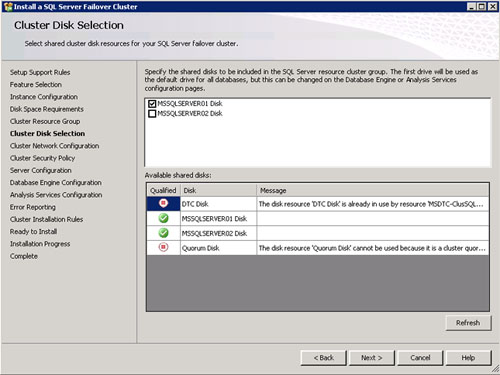
Task: Click the Refresh button
Action: pos(468,323)
